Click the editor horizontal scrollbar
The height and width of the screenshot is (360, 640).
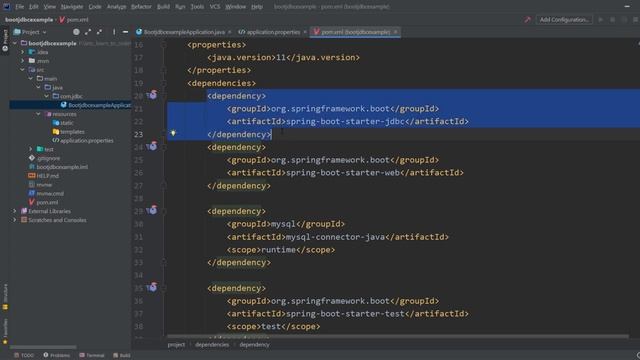pyautogui.click(x=398, y=337)
